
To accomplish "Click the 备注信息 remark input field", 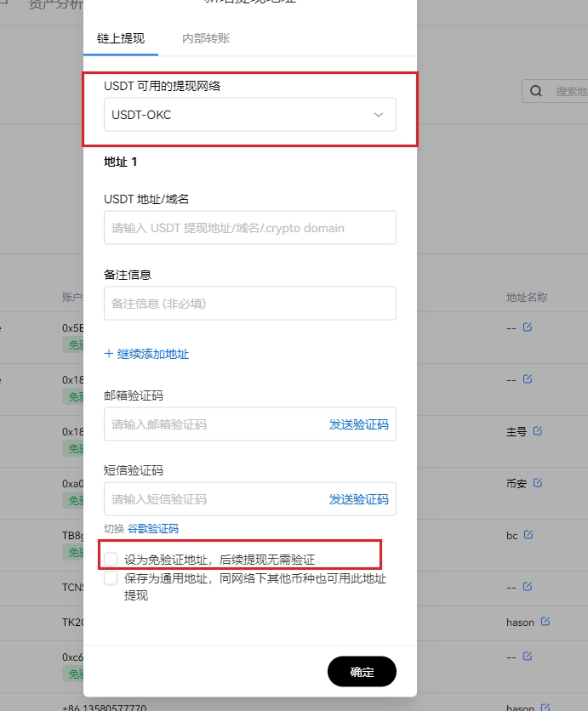I will click(249, 303).
